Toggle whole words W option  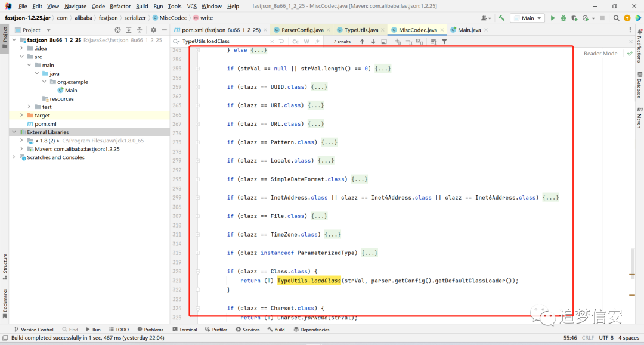pos(306,42)
